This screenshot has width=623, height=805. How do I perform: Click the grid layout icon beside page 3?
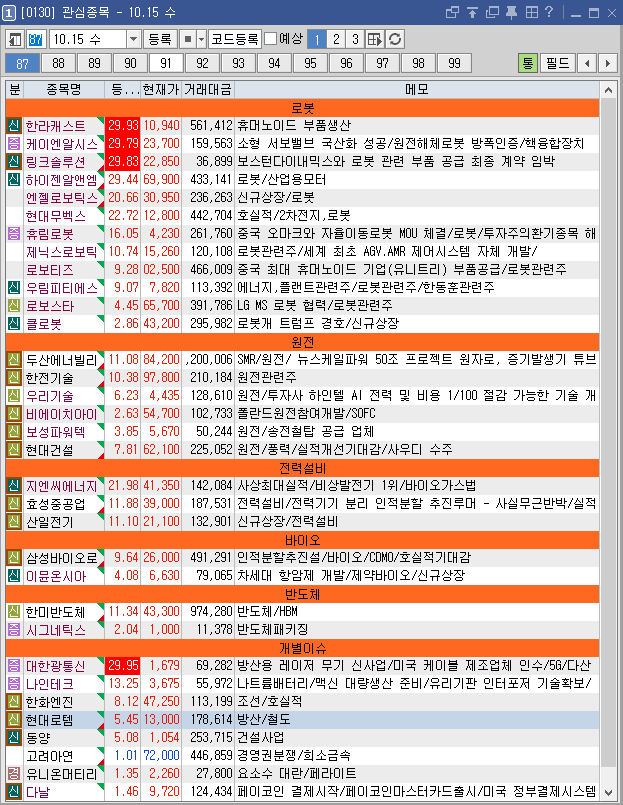click(x=375, y=39)
